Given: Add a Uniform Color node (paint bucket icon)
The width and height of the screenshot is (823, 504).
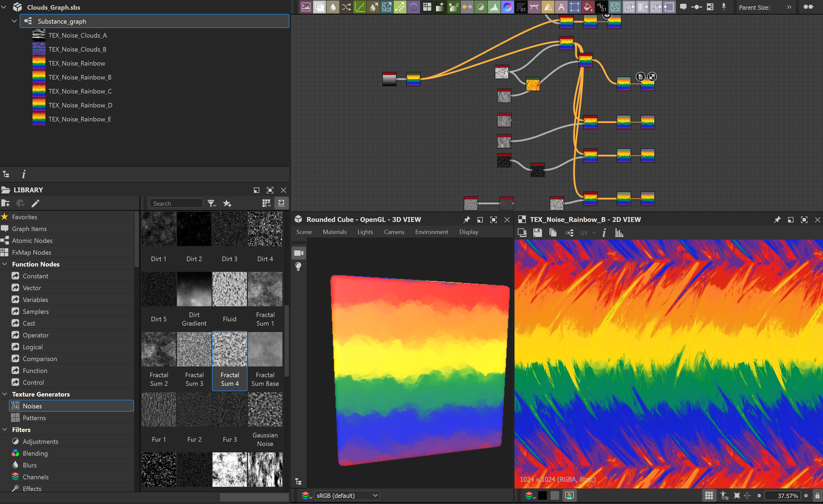Looking at the screenshot, I should (588, 7).
